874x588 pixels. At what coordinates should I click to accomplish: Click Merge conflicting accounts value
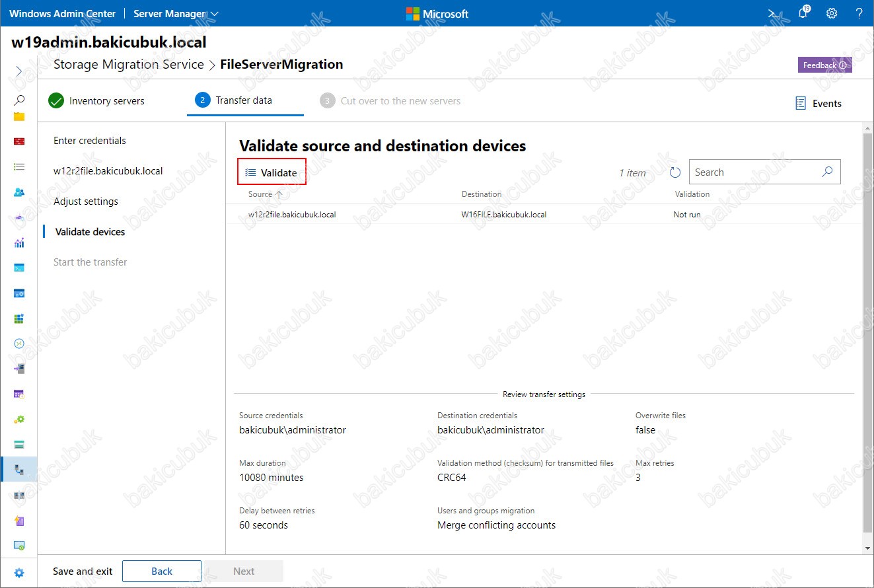coord(497,525)
